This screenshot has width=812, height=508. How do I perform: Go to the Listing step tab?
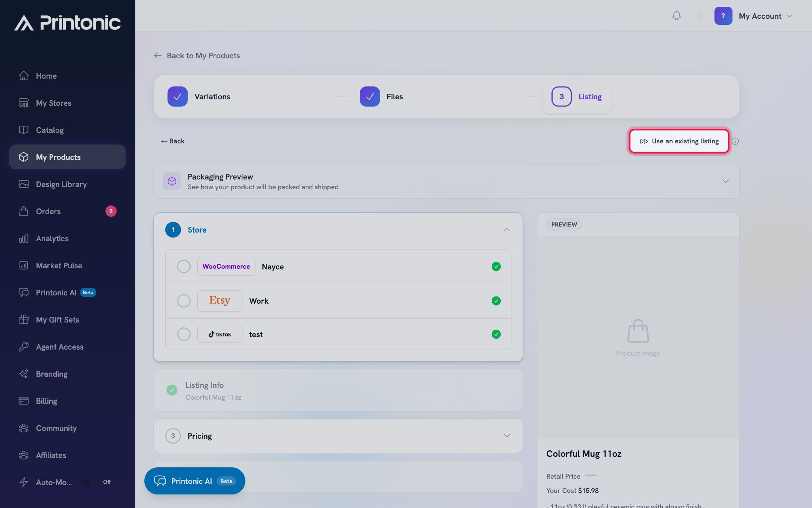tap(576, 97)
